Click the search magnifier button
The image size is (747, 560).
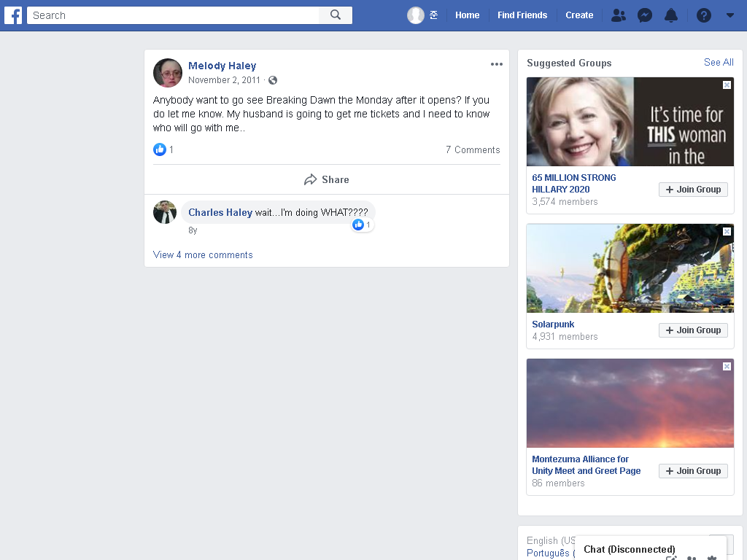click(336, 15)
